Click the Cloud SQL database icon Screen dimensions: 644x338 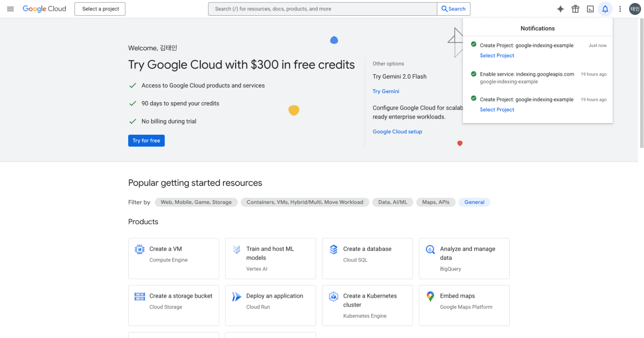[333, 249]
